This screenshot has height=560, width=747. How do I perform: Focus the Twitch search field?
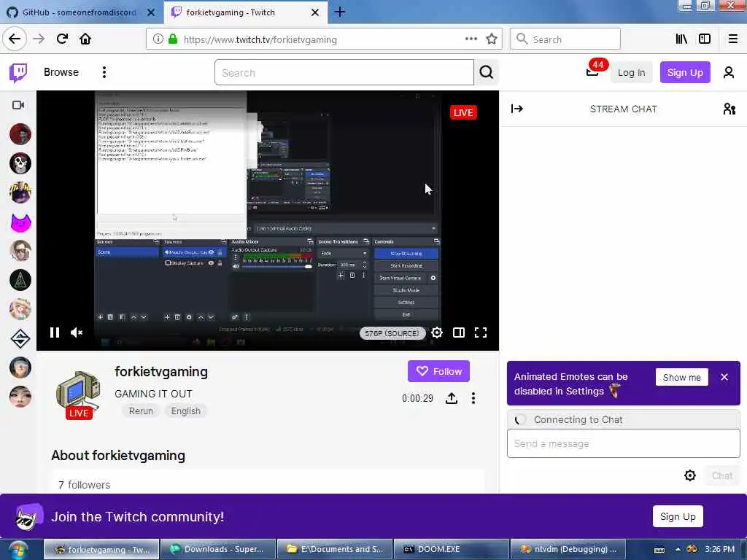344,72
